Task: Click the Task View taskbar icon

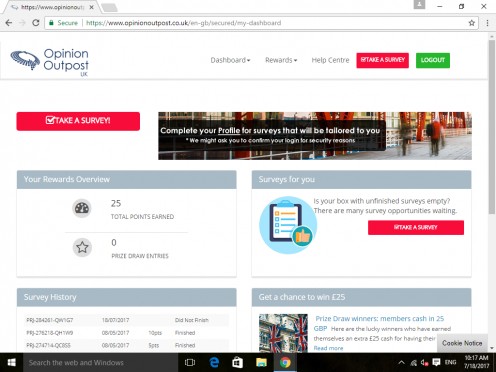Action: (190, 362)
